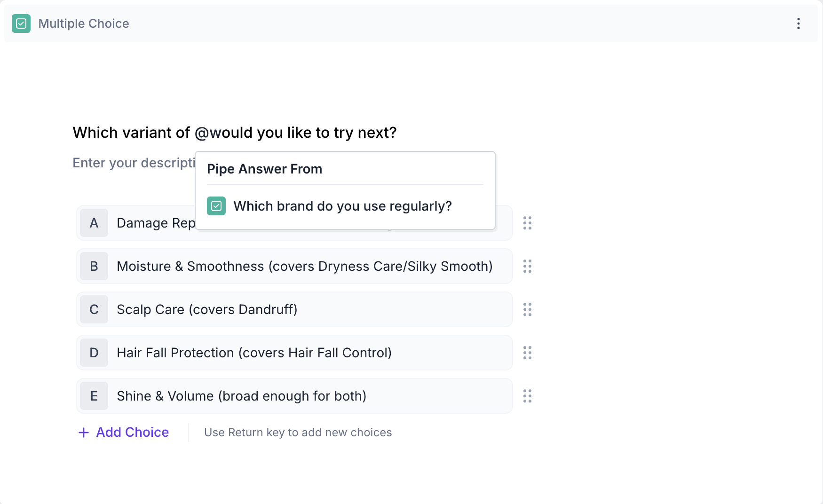The height and width of the screenshot is (504, 823).
Task: Edit the Moisture & Smoothness choice text
Action: tap(304, 266)
